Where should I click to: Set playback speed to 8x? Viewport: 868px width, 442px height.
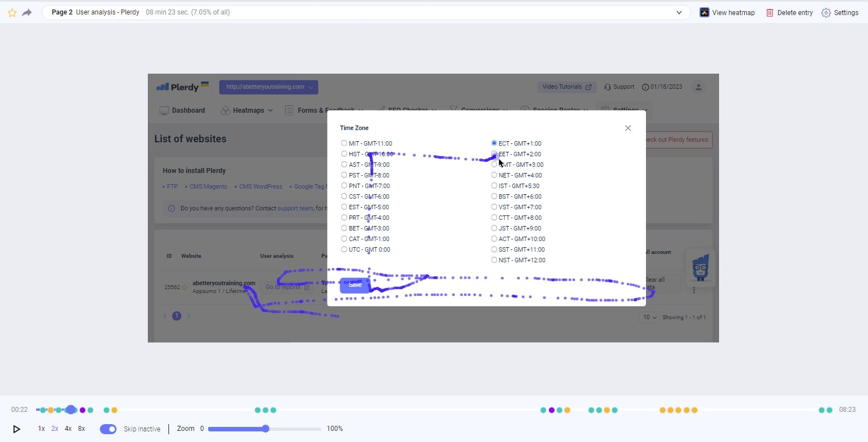(81, 429)
